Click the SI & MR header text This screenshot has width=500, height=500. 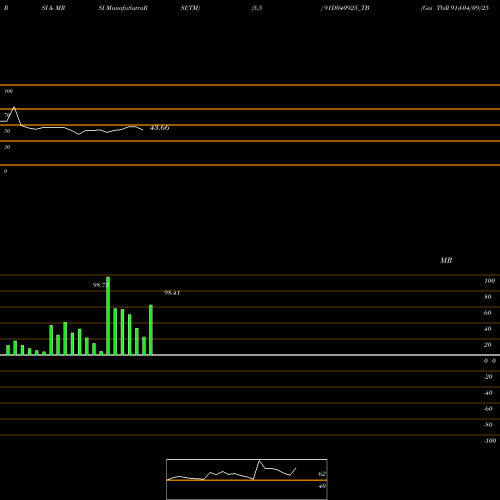coord(53,8)
